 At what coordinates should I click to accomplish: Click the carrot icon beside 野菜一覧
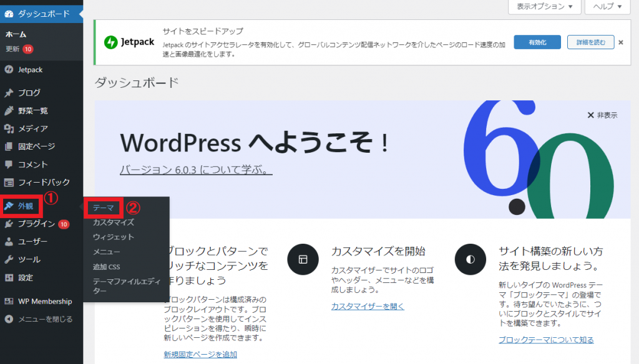point(9,111)
